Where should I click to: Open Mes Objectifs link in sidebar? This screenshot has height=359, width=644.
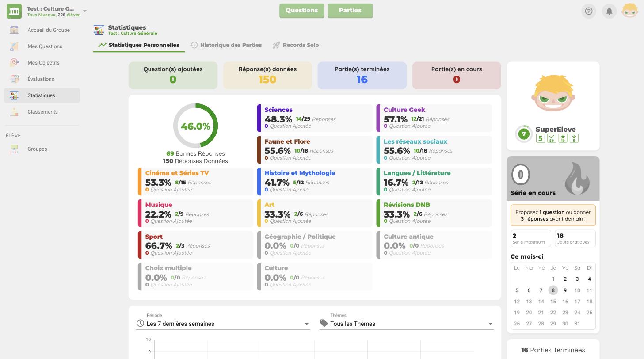pos(43,63)
